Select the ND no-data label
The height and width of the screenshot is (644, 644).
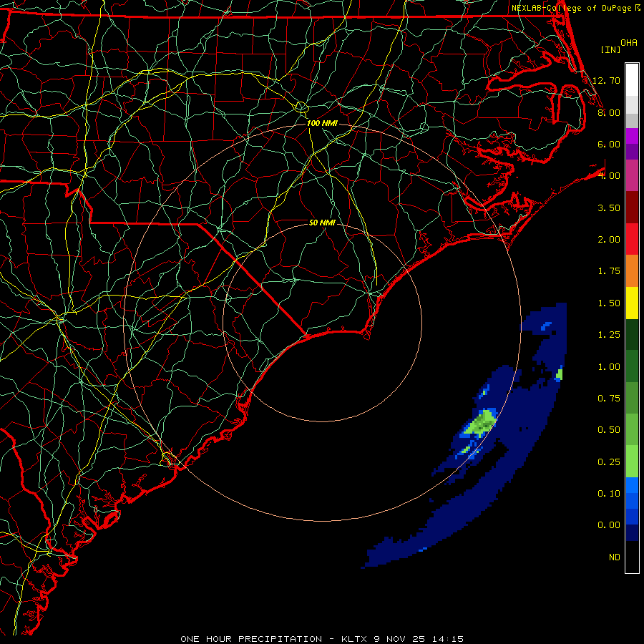tap(615, 557)
